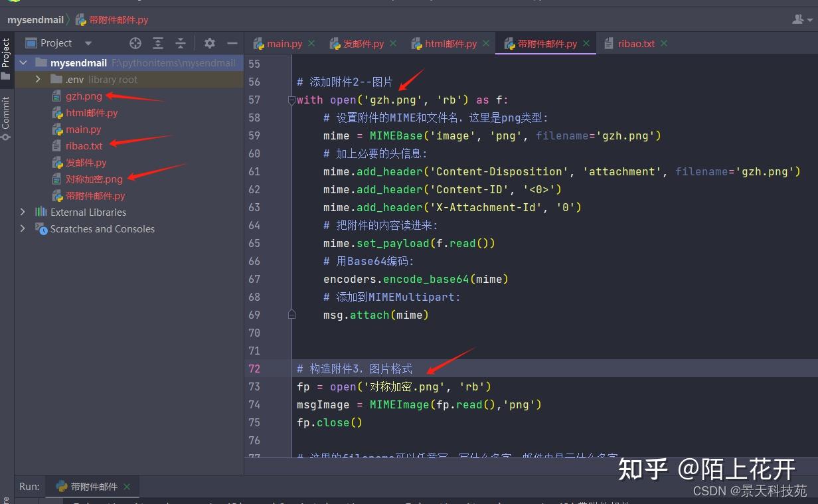Open the Project panel options gear icon
Screen dimensions: 818x504
[x=208, y=43]
